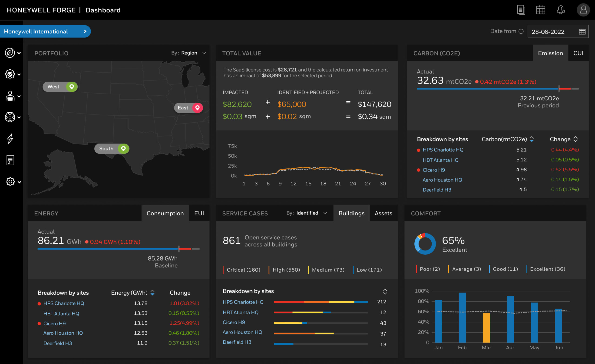Open the grid apps icon in header
595x364 pixels.
[x=540, y=10]
